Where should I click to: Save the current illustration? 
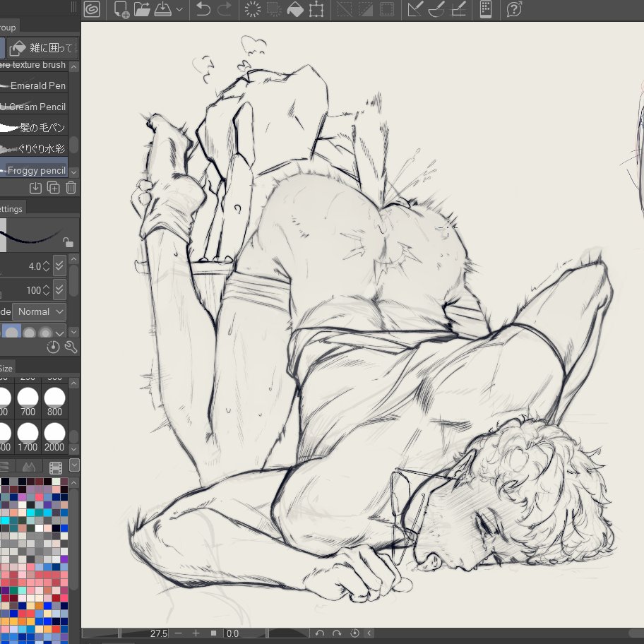(x=163, y=9)
